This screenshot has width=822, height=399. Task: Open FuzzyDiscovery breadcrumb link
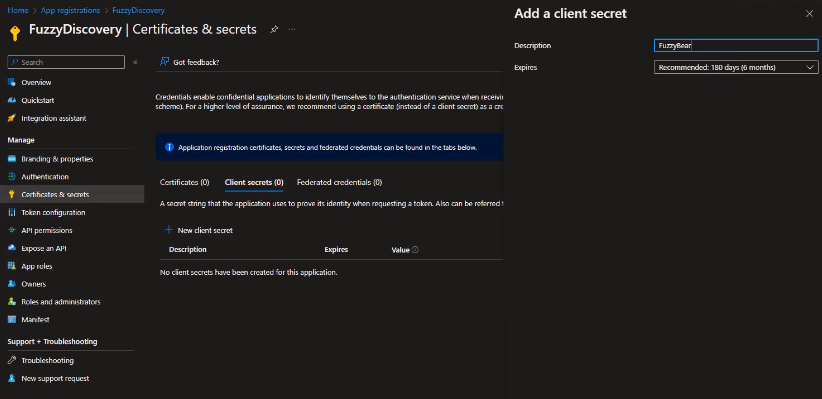[138, 10]
